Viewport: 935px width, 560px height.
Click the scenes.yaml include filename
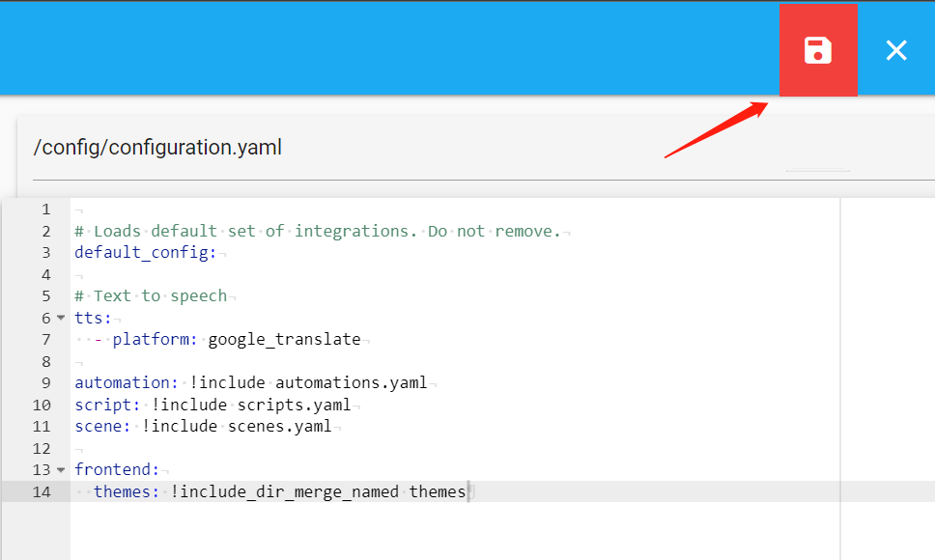point(280,427)
